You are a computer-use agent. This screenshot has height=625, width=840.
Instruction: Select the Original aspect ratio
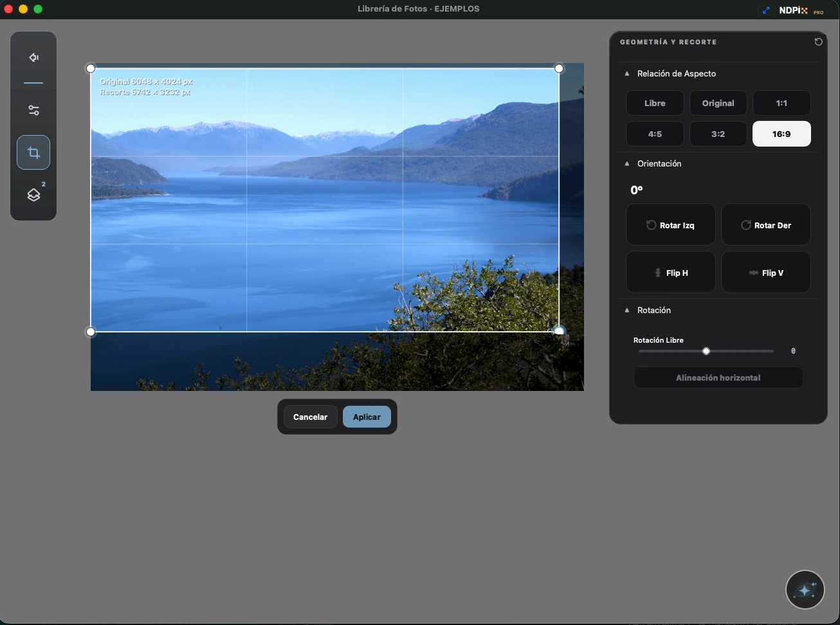(718, 103)
